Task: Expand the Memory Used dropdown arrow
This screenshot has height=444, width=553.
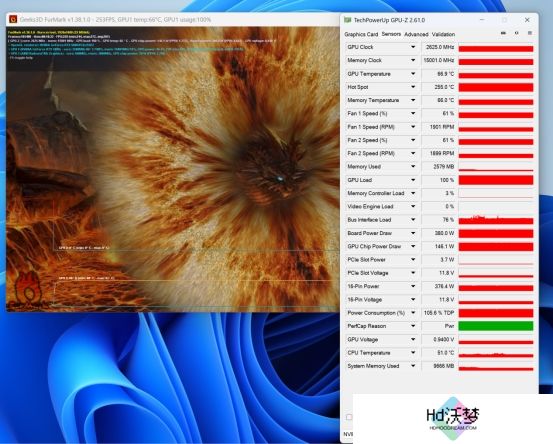Action: 413,166
